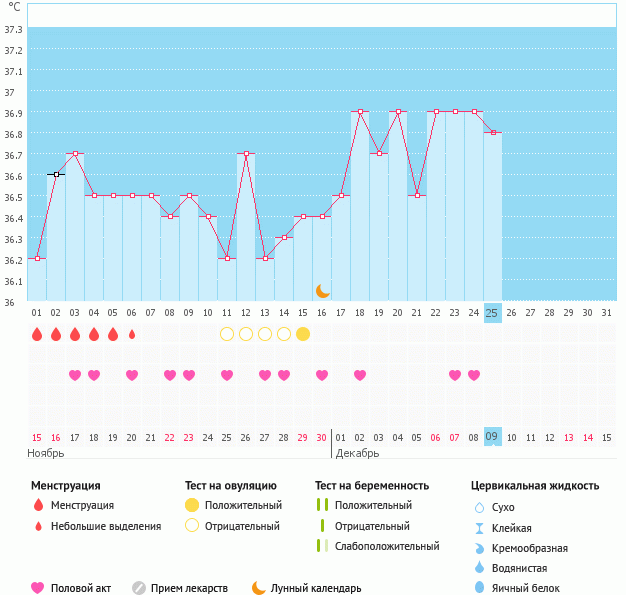Click the temperature point on cycle day 12
The image size is (626, 595).
(x=246, y=154)
